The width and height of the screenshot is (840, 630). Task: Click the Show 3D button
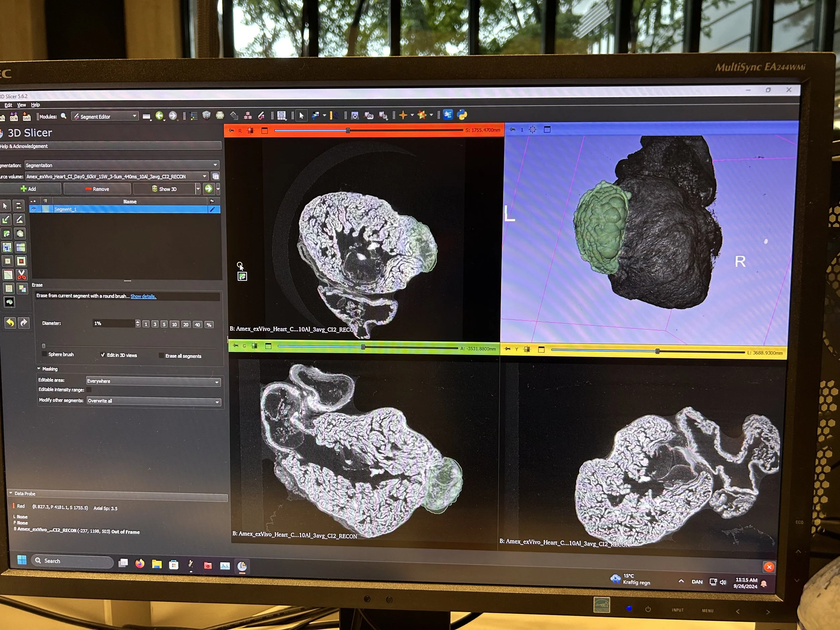pos(164,189)
